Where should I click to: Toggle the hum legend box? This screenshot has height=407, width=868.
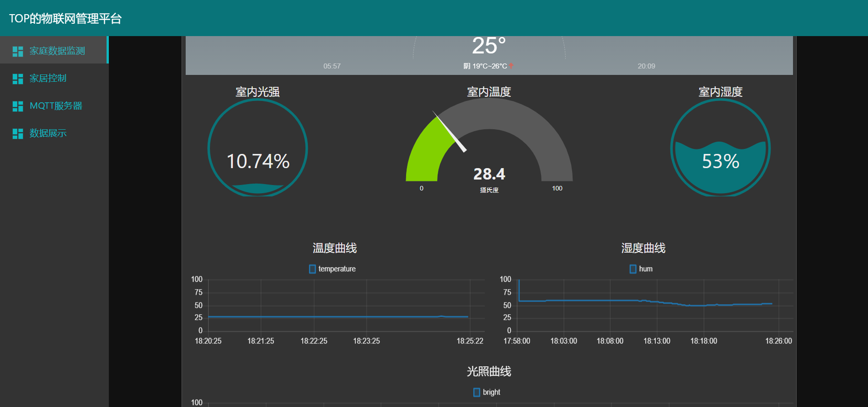tap(633, 269)
